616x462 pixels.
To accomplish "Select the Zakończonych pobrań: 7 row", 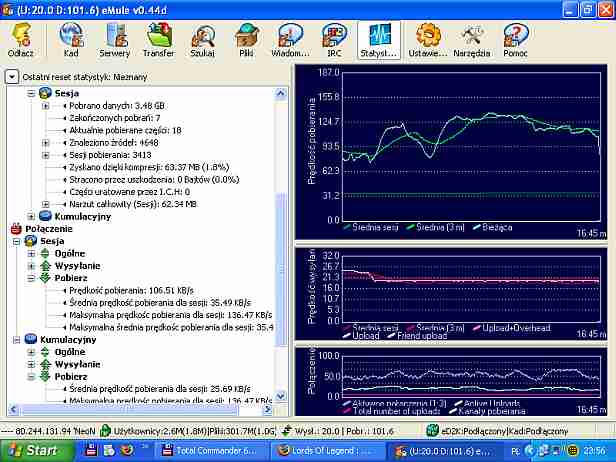I will 115,118.
